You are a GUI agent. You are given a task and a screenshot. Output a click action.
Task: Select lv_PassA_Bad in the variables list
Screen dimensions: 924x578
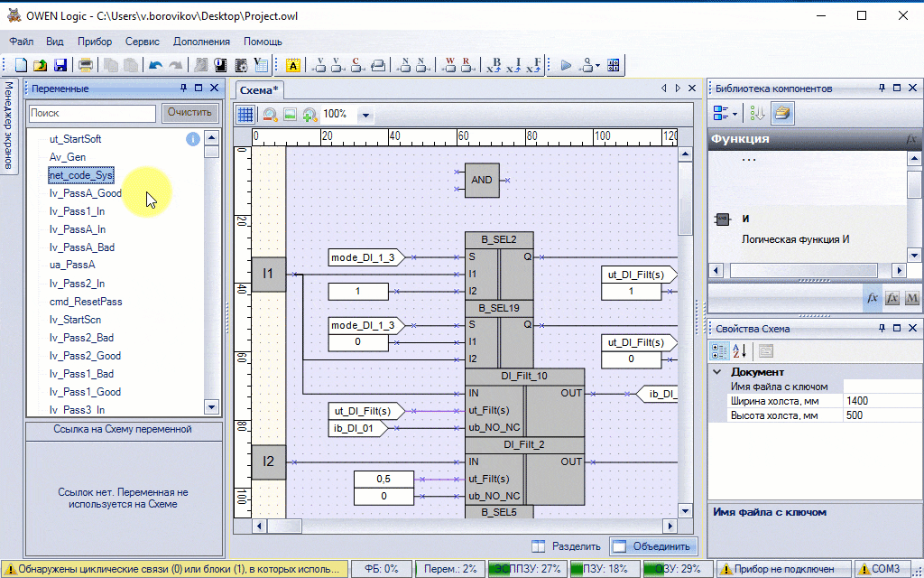(81, 247)
